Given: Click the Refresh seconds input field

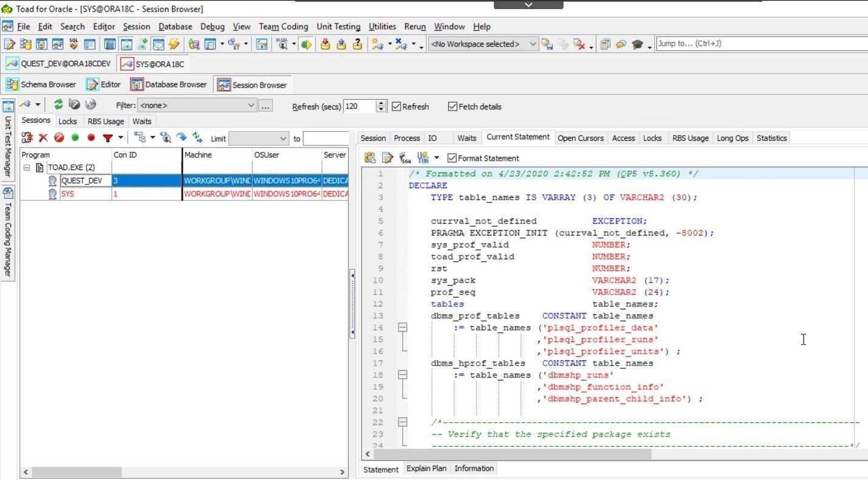Looking at the screenshot, I should 360,106.
